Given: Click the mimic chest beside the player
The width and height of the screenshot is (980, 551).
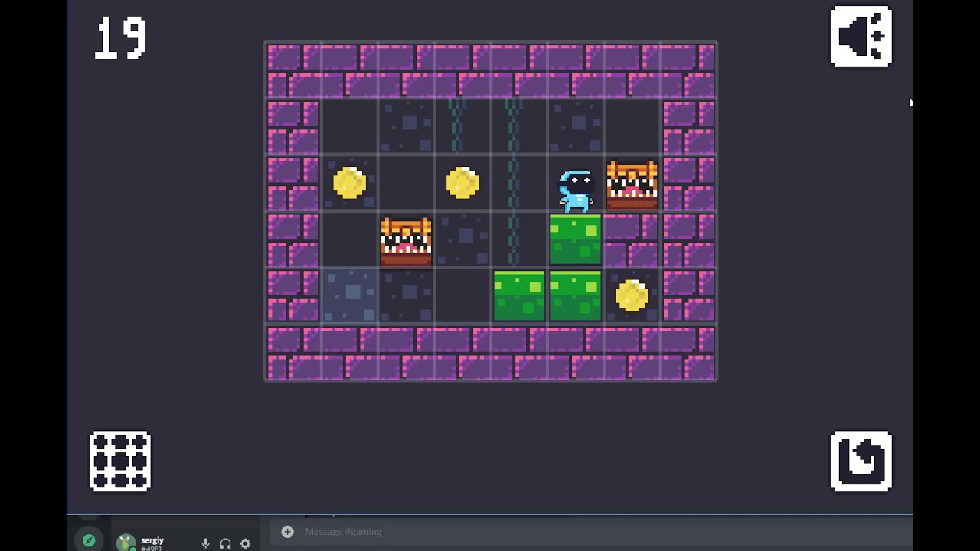Looking at the screenshot, I should pyautogui.click(x=632, y=184).
